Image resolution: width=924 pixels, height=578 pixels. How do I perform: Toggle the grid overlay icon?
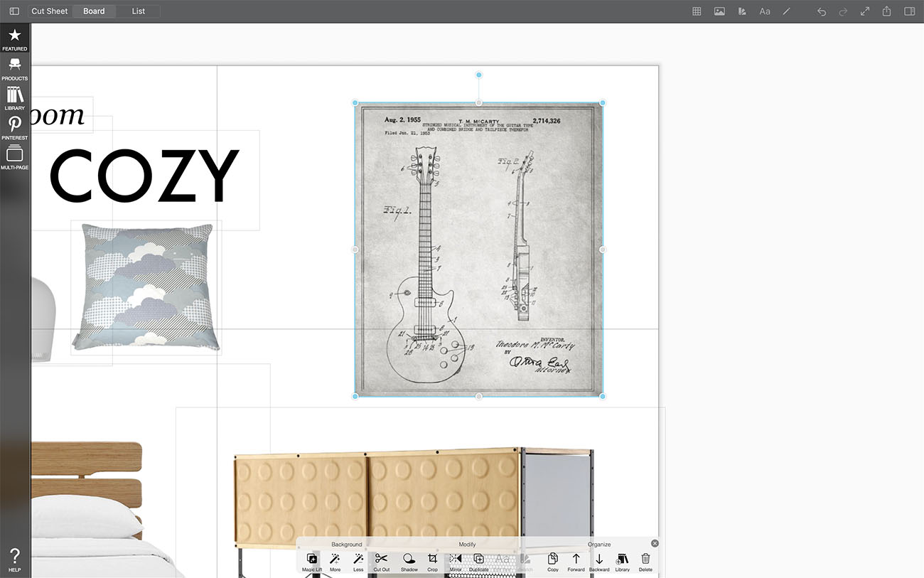coord(697,11)
